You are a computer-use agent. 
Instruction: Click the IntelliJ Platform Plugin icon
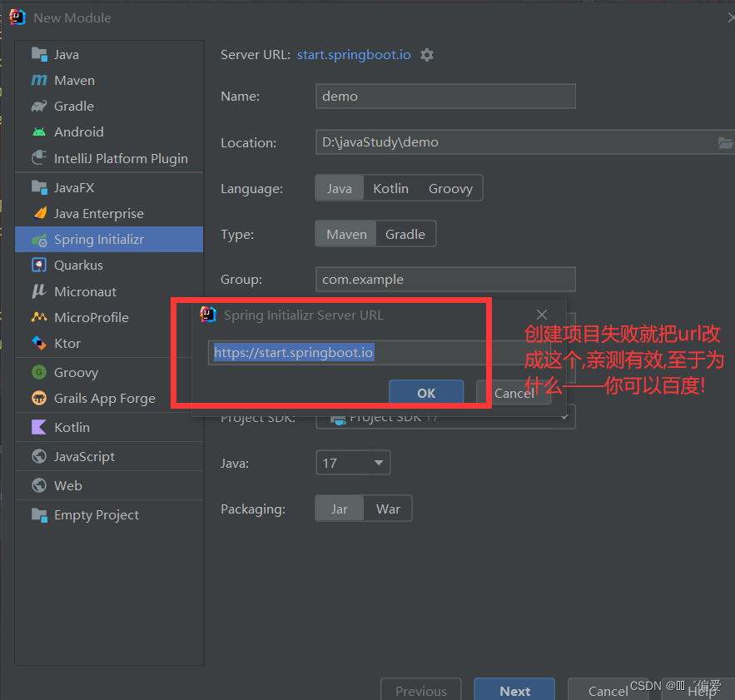[39, 158]
